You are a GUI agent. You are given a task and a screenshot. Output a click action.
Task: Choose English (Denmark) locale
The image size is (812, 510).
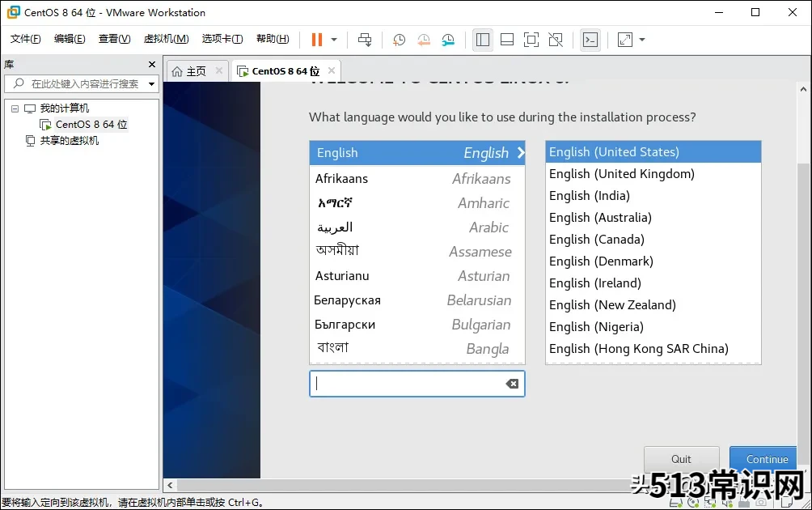653,261
